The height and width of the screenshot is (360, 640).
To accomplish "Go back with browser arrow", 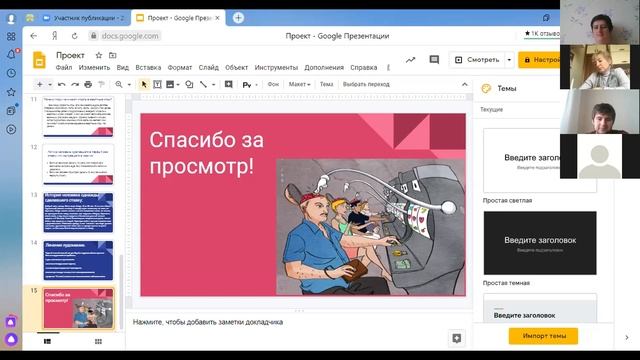I will pos(34,36).
